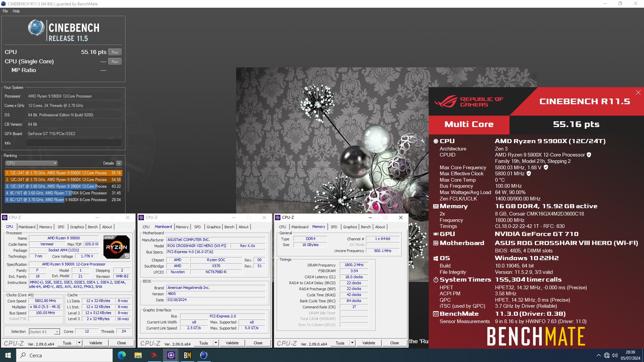644x362 pixels.
Task: Click Close button in third CPU-Z window
Action: tap(394, 343)
